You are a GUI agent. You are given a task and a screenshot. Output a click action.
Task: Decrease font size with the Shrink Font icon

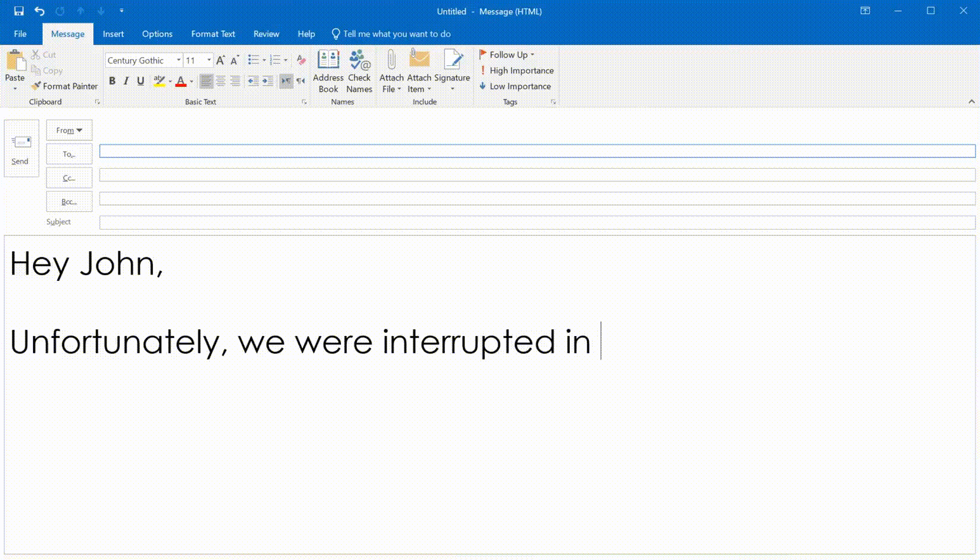[x=235, y=60]
